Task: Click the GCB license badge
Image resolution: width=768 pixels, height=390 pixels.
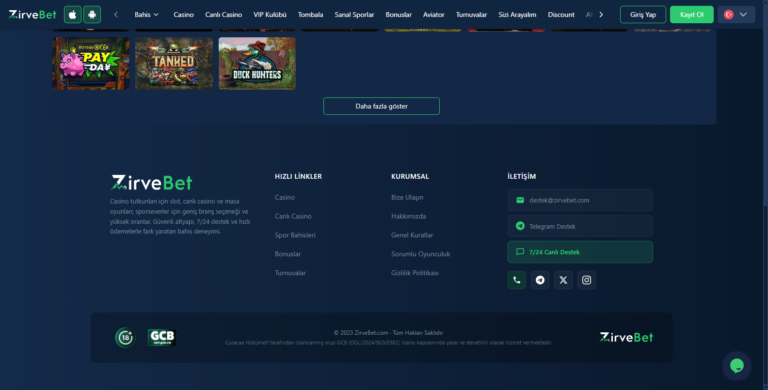Action: pyautogui.click(x=162, y=338)
